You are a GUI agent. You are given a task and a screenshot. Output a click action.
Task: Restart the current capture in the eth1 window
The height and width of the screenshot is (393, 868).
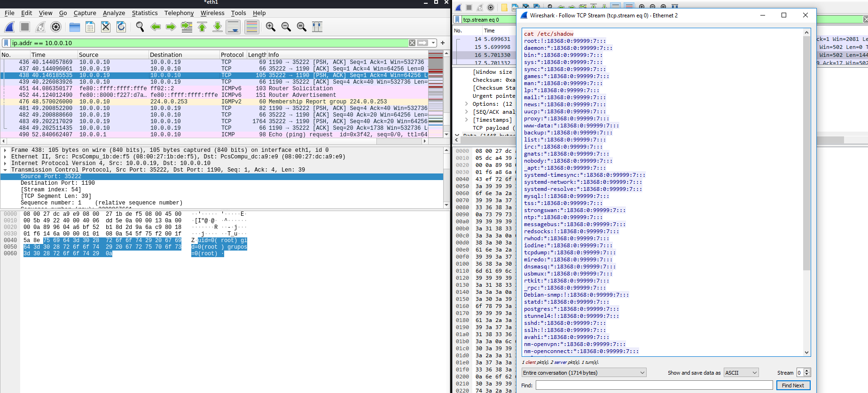point(41,27)
